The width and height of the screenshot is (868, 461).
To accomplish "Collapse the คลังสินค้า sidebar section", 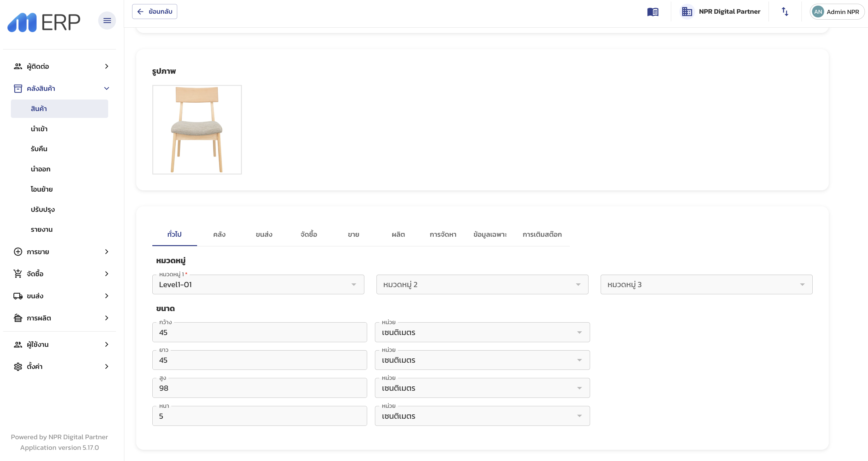I will pos(106,88).
